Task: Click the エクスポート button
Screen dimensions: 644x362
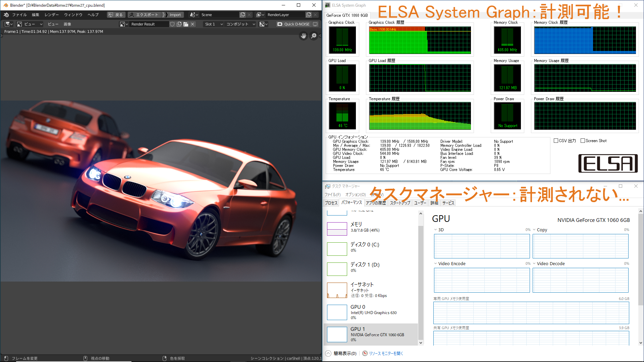Action: click(x=144, y=15)
